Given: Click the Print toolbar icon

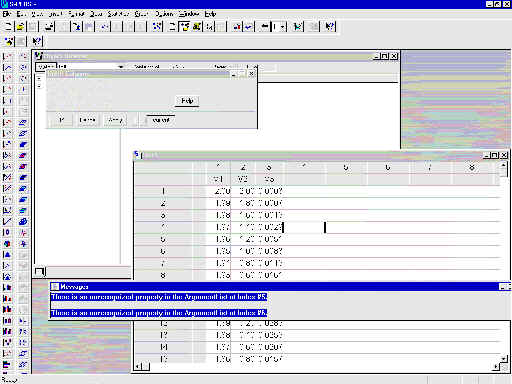Looking at the screenshot, I should (x=50, y=27).
